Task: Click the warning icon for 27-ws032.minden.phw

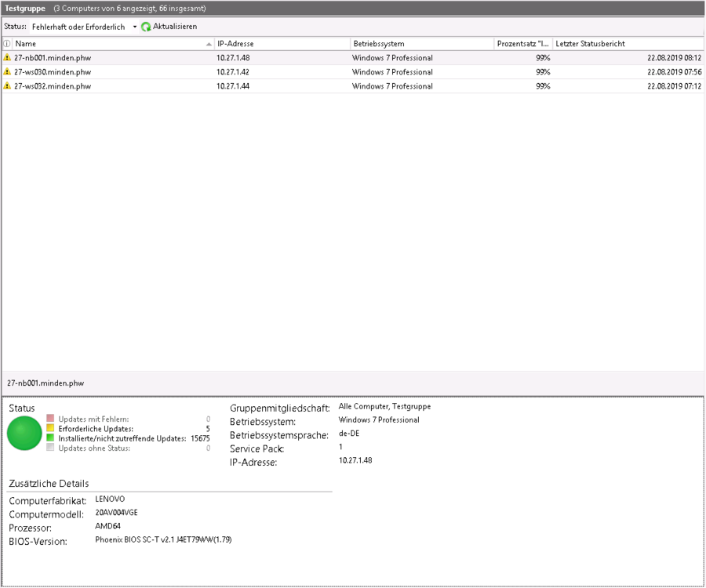Action: coord(7,86)
